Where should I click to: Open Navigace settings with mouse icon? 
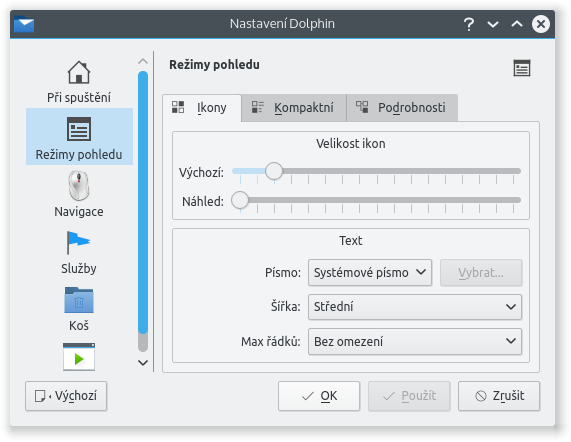pyautogui.click(x=79, y=195)
